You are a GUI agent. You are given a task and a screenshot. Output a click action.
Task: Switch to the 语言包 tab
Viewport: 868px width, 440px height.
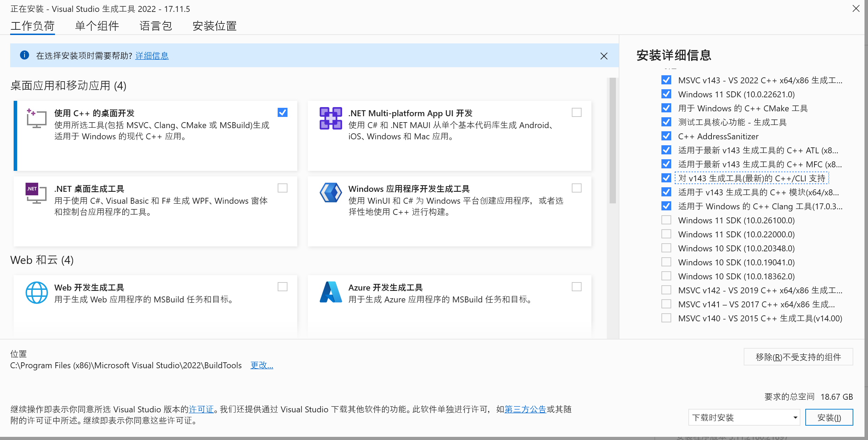pos(156,26)
